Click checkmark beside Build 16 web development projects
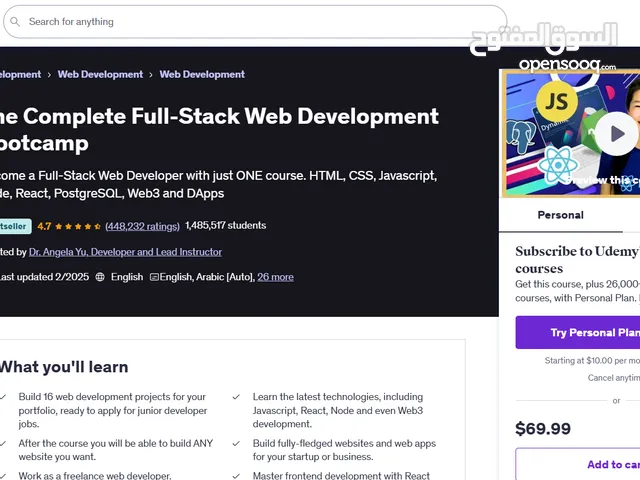This screenshot has height=480, width=640. pyautogui.click(x=3, y=397)
